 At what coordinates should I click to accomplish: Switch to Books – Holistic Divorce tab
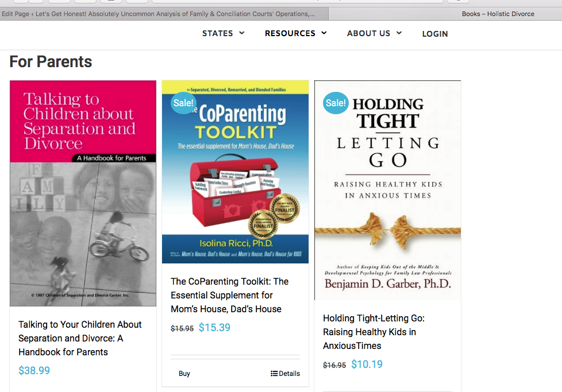click(x=498, y=14)
